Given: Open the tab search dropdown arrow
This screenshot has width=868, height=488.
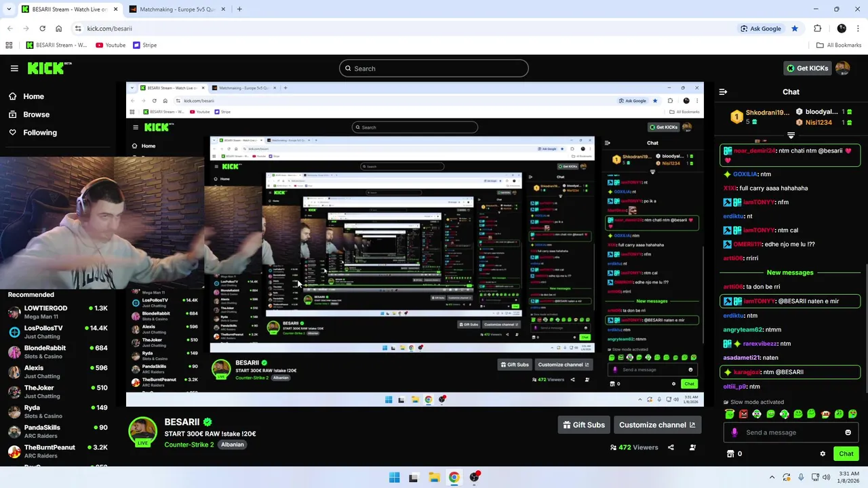Looking at the screenshot, I should click(x=9, y=9).
